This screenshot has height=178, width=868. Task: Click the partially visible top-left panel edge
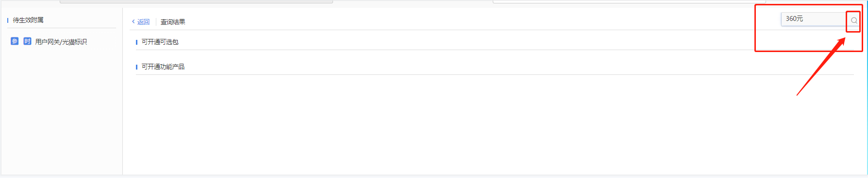196,1
